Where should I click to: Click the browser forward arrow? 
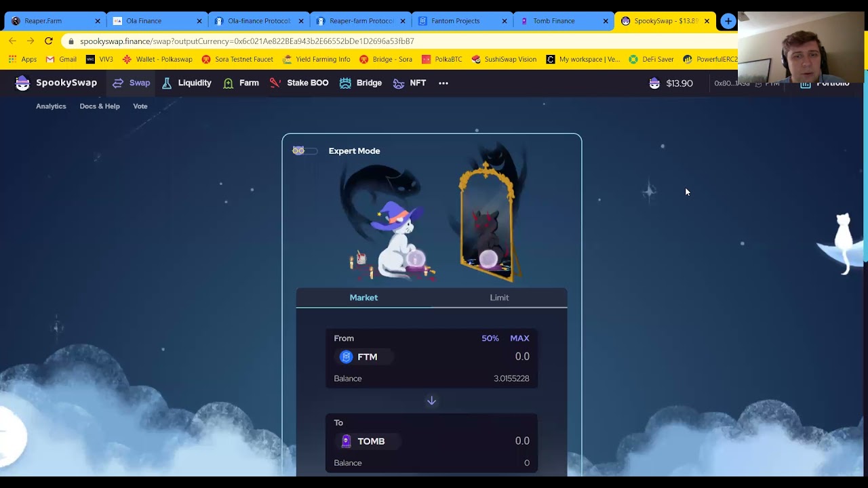[31, 41]
